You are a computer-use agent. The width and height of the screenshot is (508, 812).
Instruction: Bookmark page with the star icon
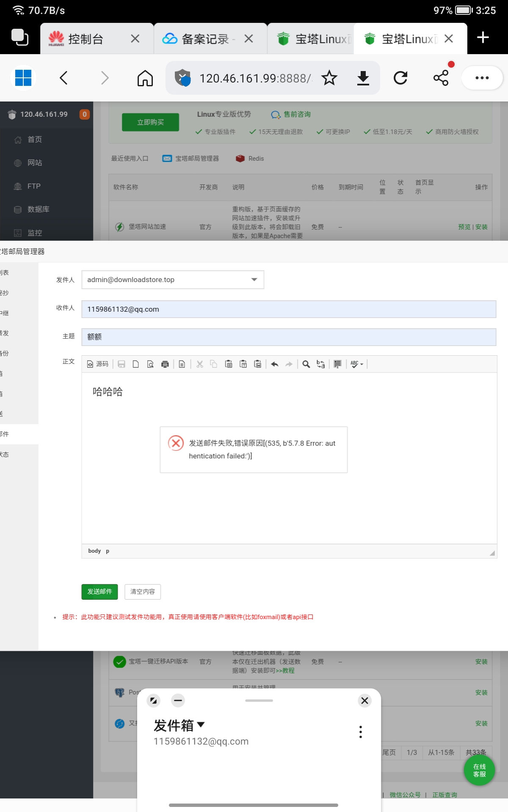329,78
